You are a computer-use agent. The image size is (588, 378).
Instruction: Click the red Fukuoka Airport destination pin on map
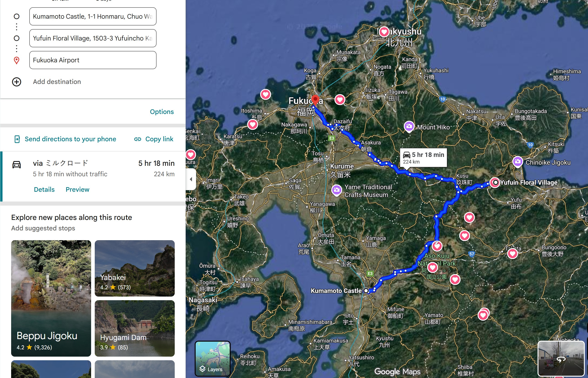pyautogui.click(x=315, y=100)
